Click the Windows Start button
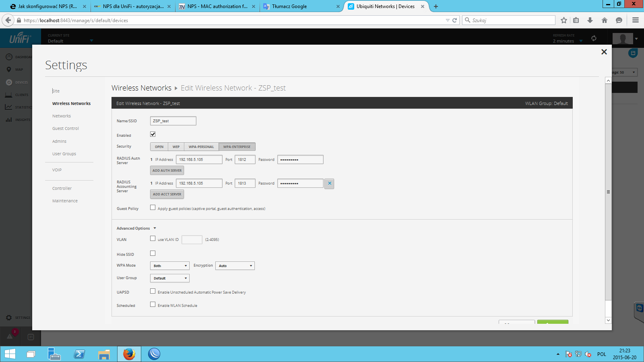Image resolution: width=644 pixels, height=362 pixels. (x=10, y=354)
